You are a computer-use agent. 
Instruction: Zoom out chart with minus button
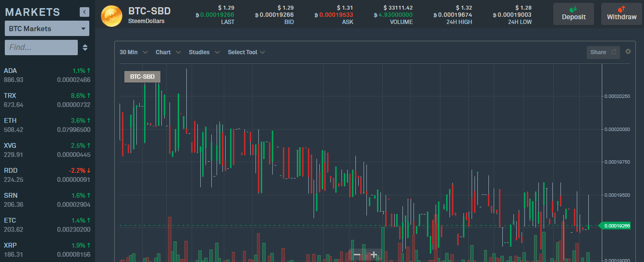[357, 255]
